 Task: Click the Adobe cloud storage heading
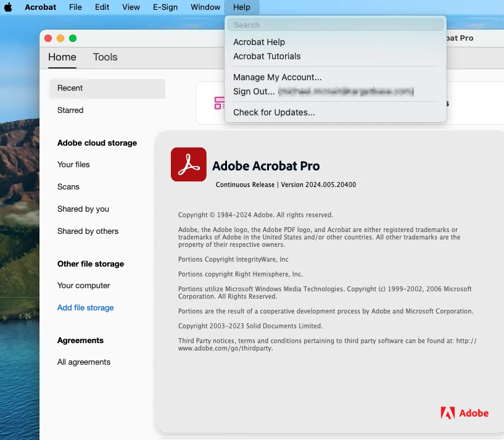(97, 143)
